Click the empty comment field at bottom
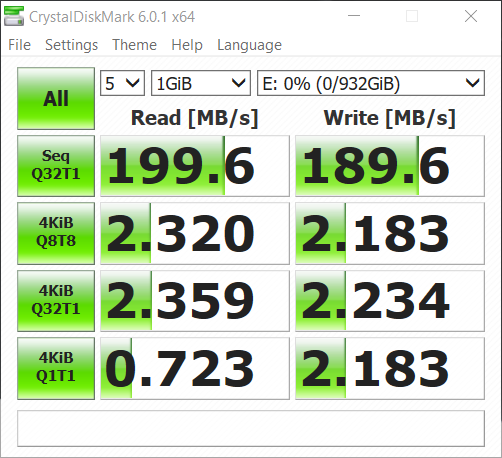 point(251,428)
